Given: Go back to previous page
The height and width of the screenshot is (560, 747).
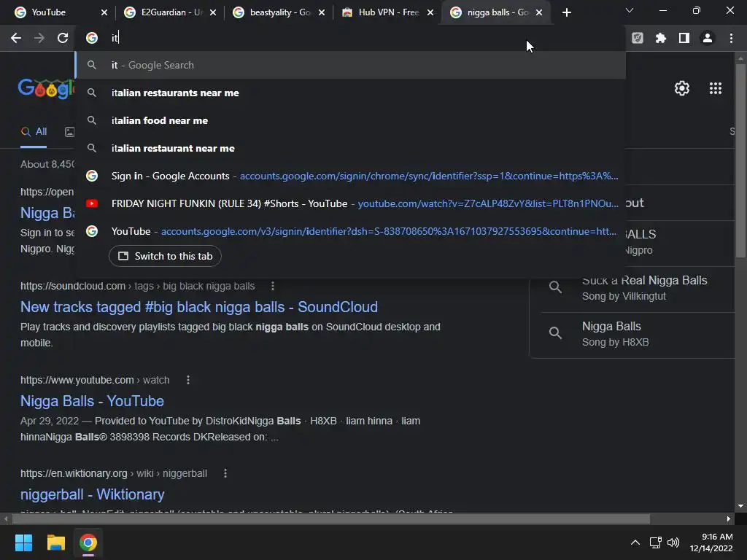Looking at the screenshot, I should [x=16, y=38].
